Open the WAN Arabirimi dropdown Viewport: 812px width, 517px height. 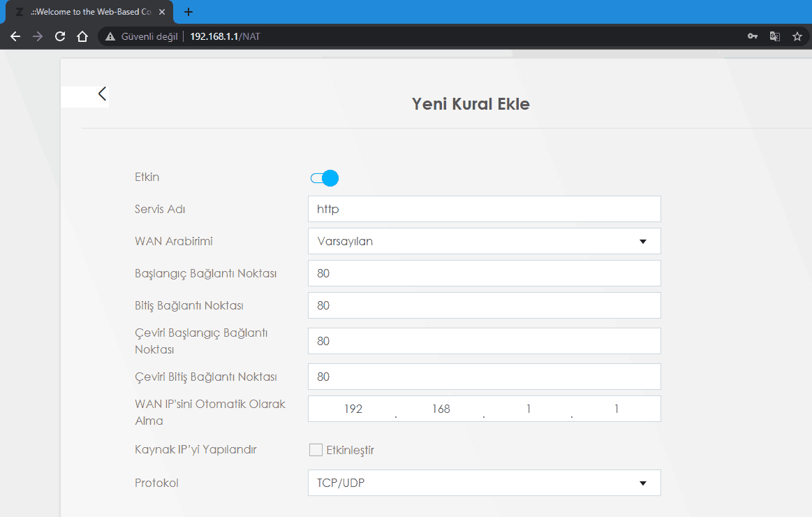pos(484,241)
